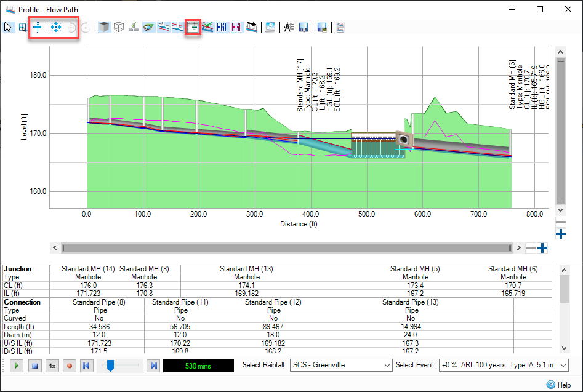Image resolution: width=583 pixels, height=392 pixels.
Task: Select the Standard MH (5) junction cell
Action: click(415, 269)
